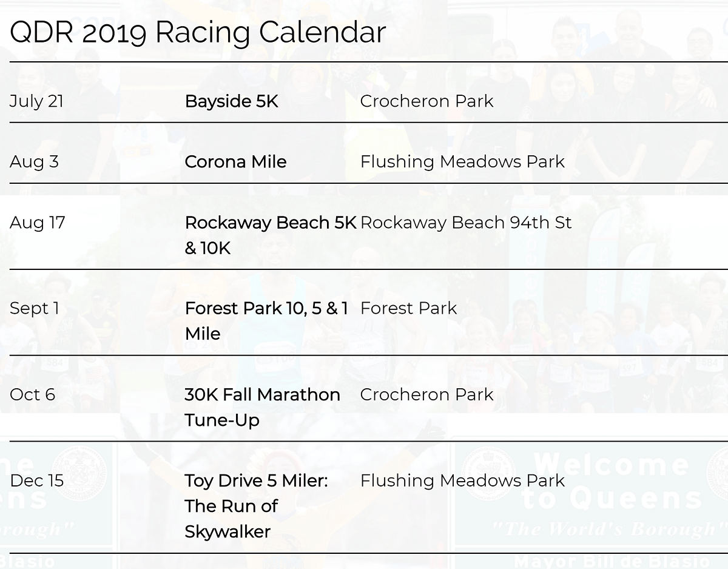Click the Dec 15 date cell

[36, 480]
